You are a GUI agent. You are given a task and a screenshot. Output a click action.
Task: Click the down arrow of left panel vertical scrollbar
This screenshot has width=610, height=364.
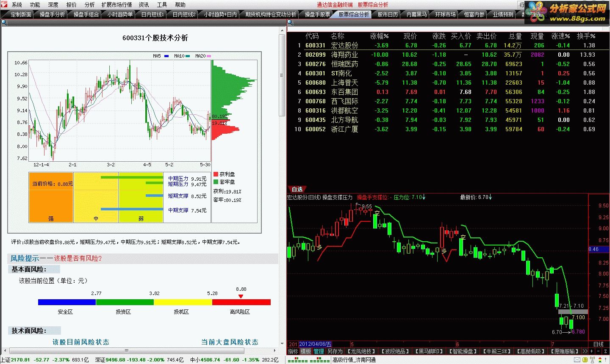click(x=282, y=344)
